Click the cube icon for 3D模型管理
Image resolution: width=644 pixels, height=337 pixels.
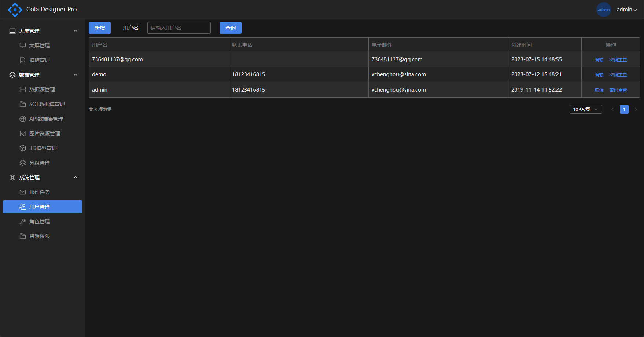[x=23, y=148]
